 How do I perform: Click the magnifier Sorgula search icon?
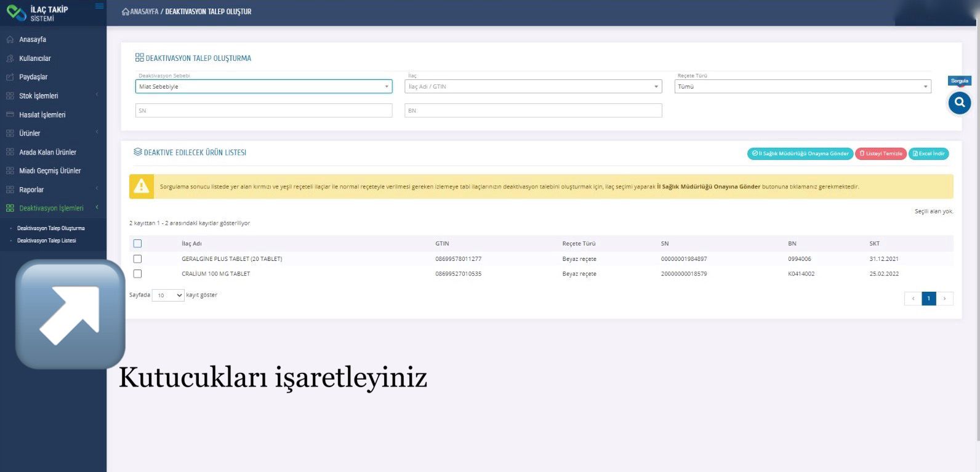(959, 103)
